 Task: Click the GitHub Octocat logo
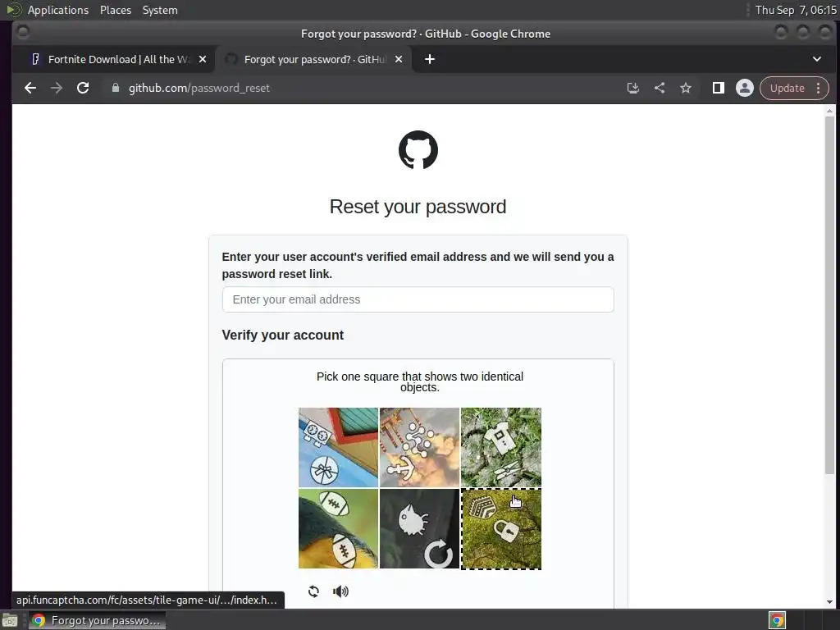418,149
